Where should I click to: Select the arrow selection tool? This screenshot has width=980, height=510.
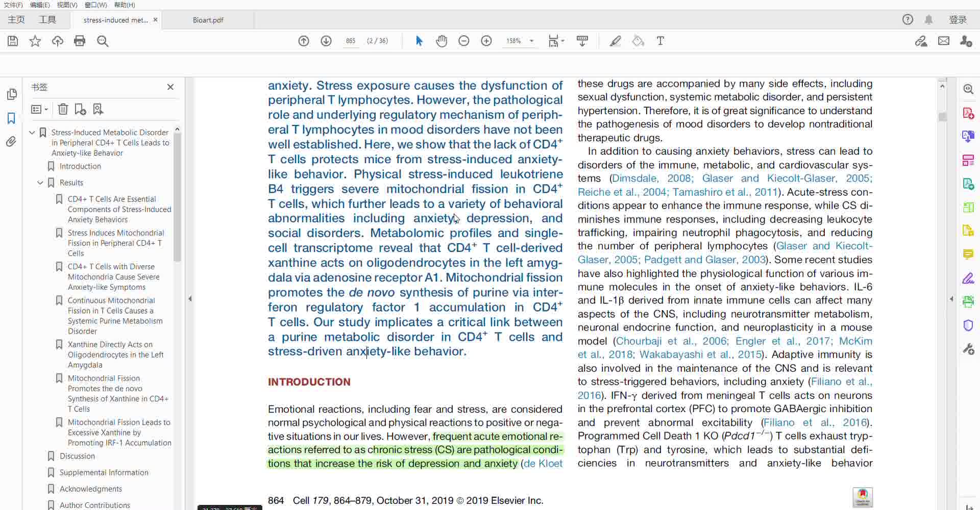point(419,41)
